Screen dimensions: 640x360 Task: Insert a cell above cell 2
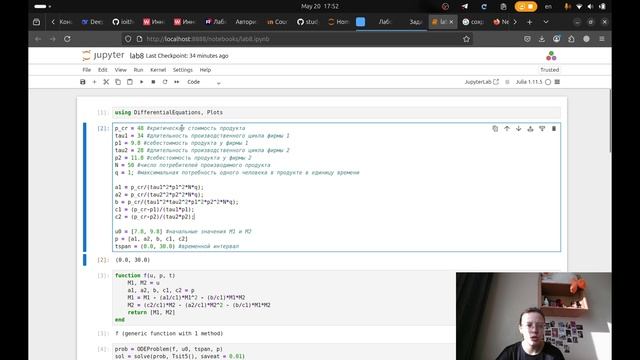pos(530,129)
